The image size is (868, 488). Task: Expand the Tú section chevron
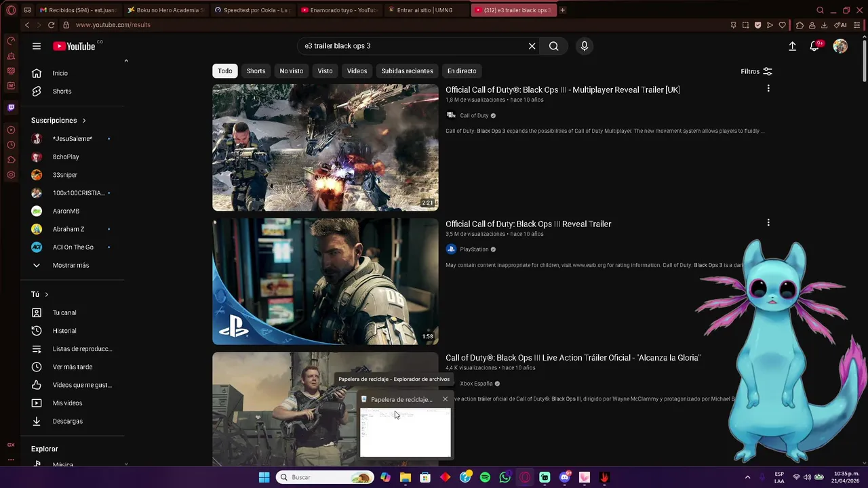(x=46, y=294)
